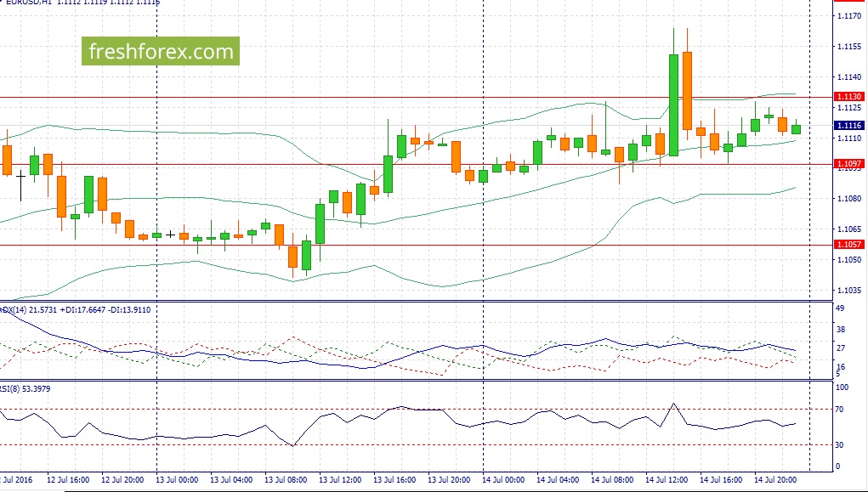Click the 14 Jul 00:00 time axis label
868x492 pixels.
[503, 480]
